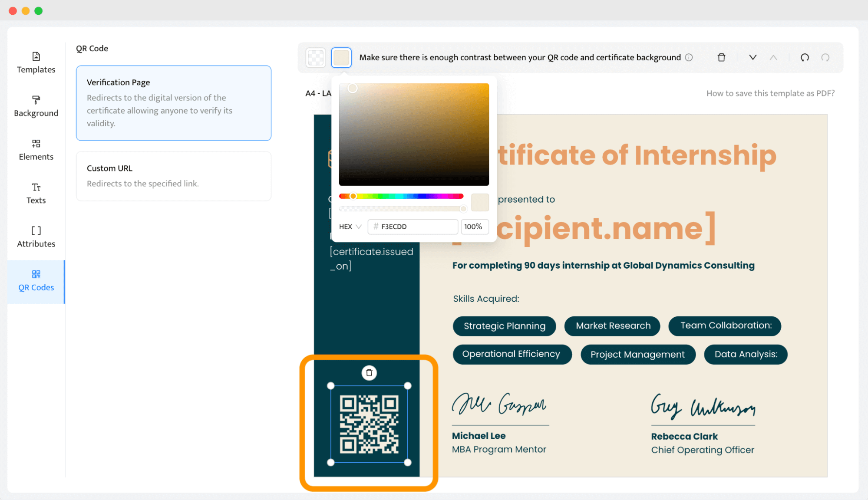The width and height of the screenshot is (868, 500).
Task: Click the certificate.issued_on placeholder text
Action: pyautogui.click(x=371, y=259)
